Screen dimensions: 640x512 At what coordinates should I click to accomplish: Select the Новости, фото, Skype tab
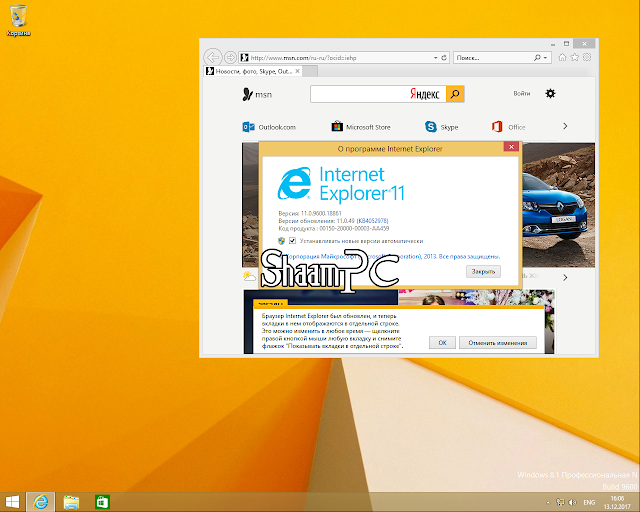pos(253,71)
